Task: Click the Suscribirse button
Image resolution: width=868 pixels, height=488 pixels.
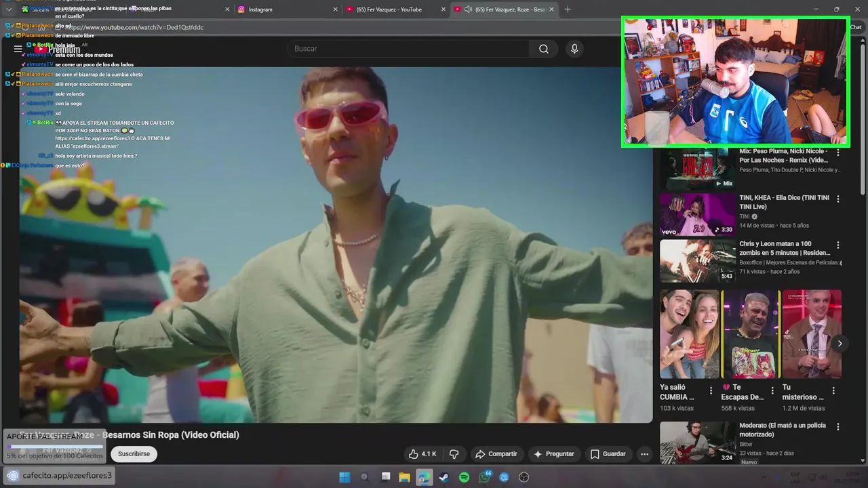Action: tap(134, 453)
